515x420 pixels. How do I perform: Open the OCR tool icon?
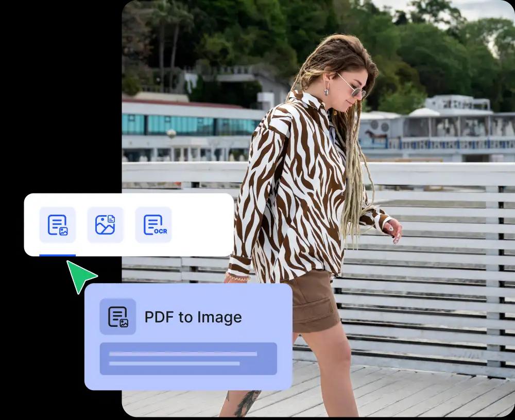pyautogui.click(x=153, y=225)
